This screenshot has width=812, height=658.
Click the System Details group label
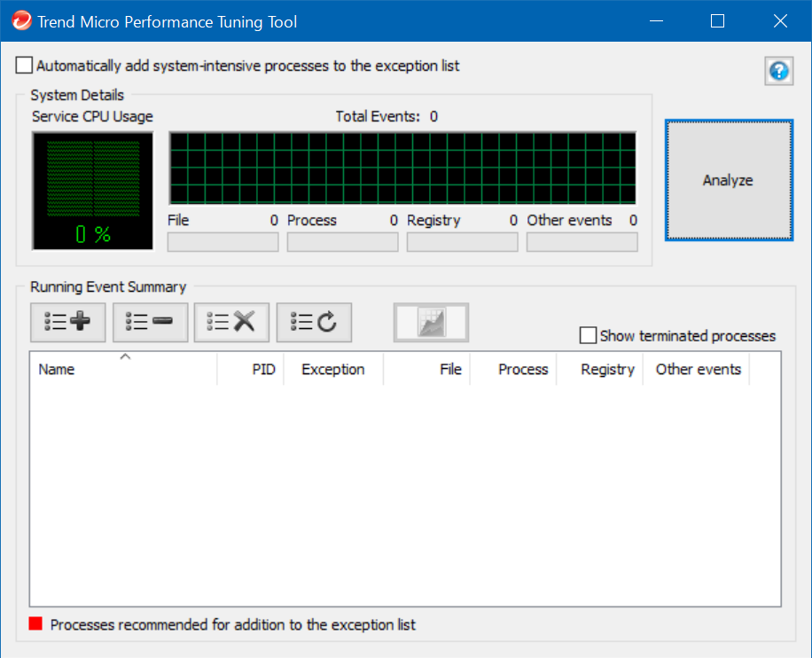coord(77,96)
